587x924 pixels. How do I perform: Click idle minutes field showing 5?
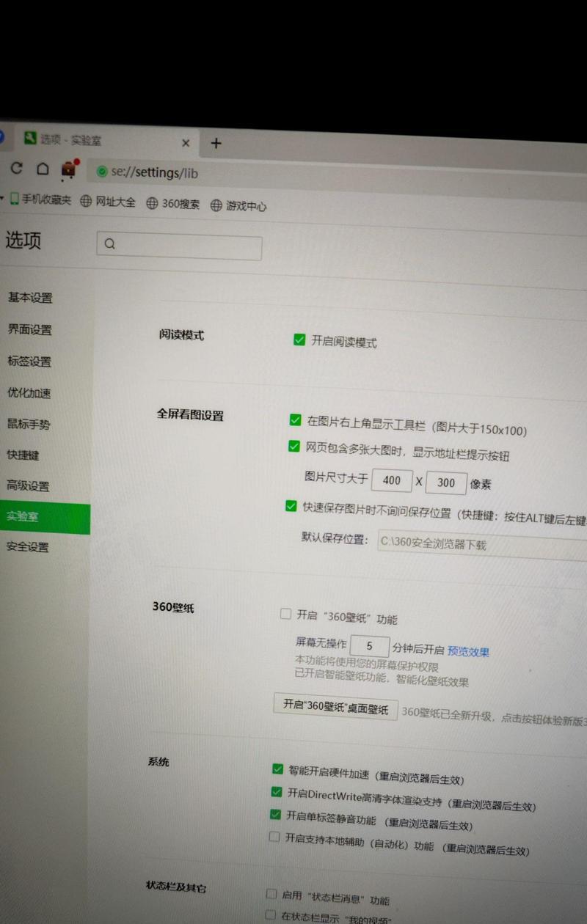[x=370, y=646]
